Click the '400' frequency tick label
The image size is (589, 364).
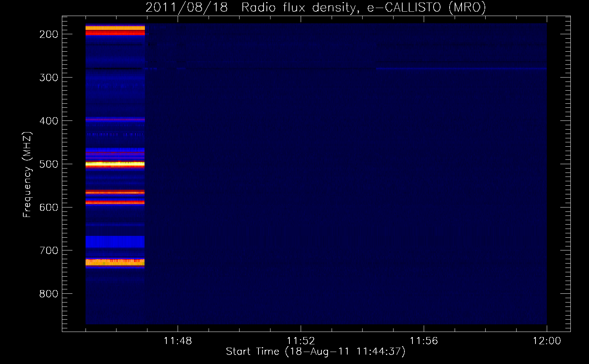49,121
